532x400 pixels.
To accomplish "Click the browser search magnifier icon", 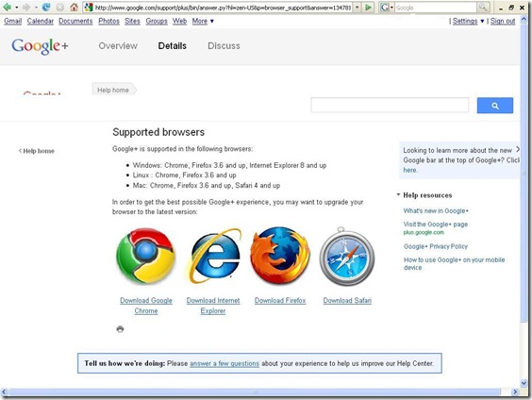I will click(483, 8).
